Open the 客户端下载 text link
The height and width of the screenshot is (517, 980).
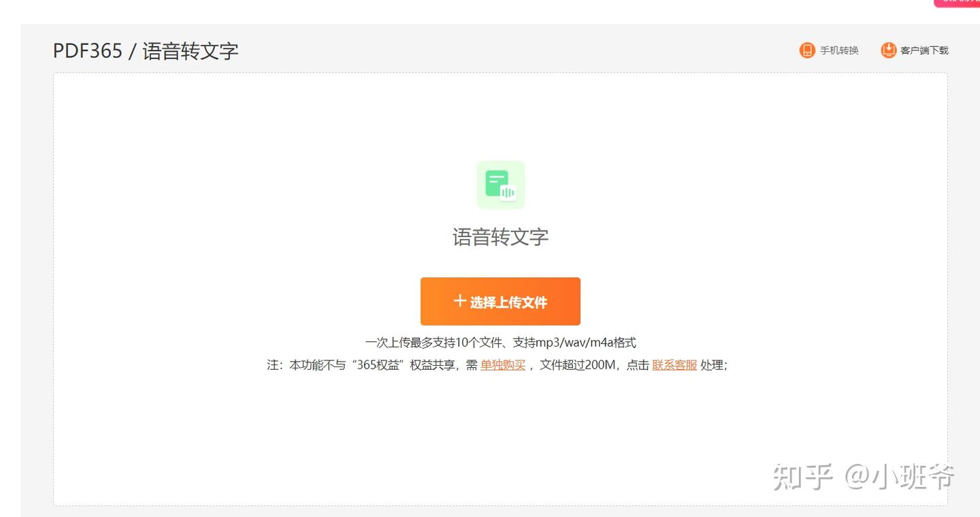tap(924, 50)
